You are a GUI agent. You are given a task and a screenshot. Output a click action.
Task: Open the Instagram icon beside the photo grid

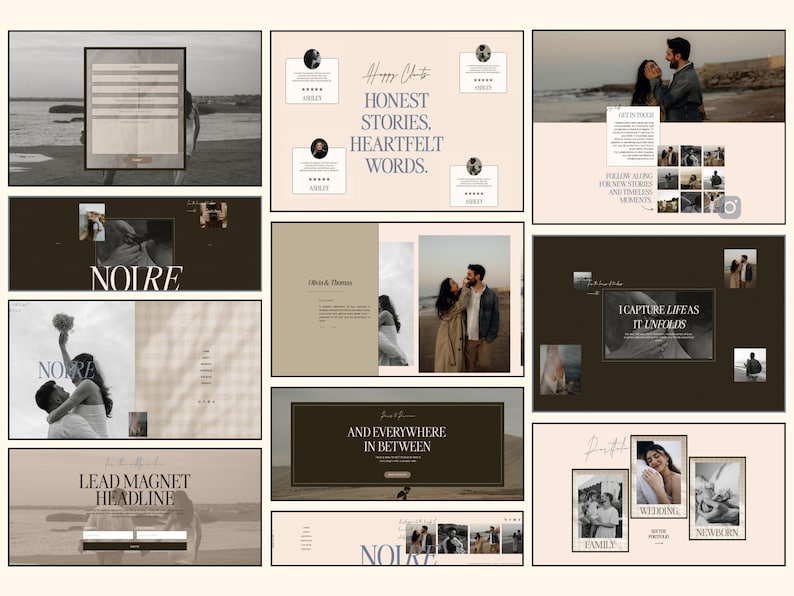coord(730,207)
